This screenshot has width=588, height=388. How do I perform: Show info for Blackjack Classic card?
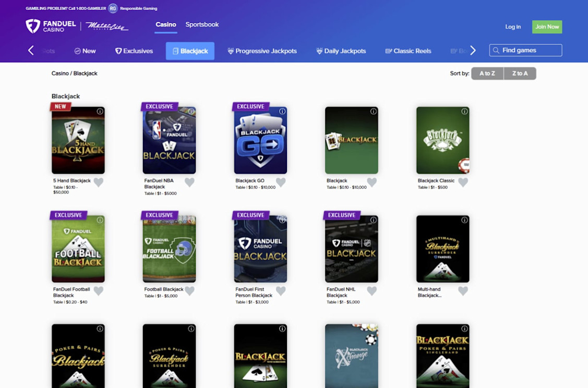[464, 111]
